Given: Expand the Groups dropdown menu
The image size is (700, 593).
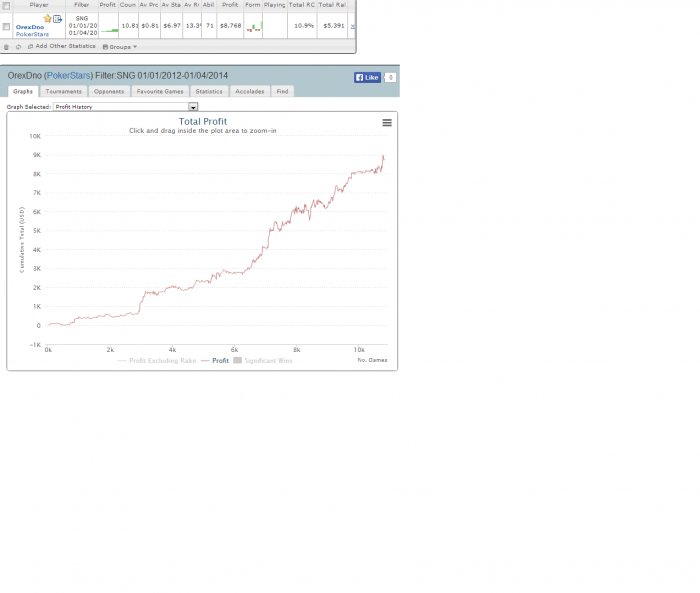Looking at the screenshot, I should 120,46.
